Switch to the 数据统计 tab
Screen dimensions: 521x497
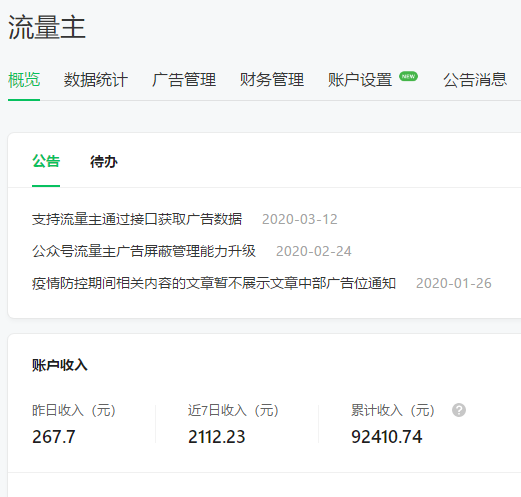tap(96, 80)
